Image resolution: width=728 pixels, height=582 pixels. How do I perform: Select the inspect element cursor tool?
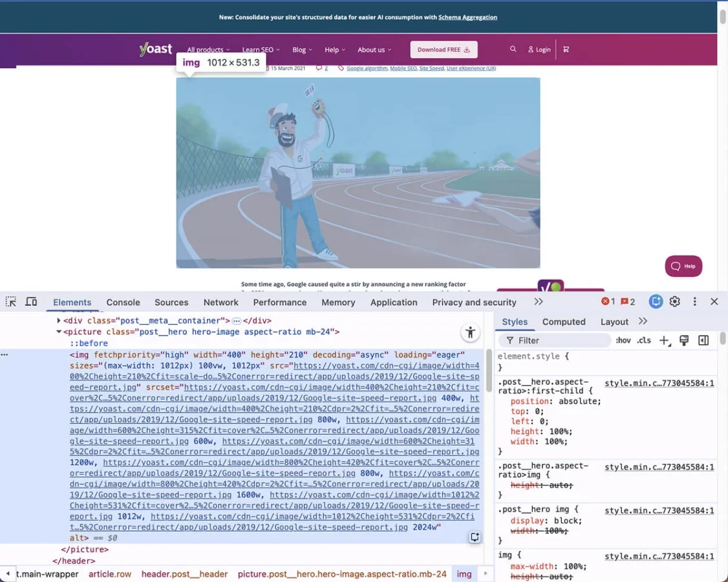tap(10, 302)
